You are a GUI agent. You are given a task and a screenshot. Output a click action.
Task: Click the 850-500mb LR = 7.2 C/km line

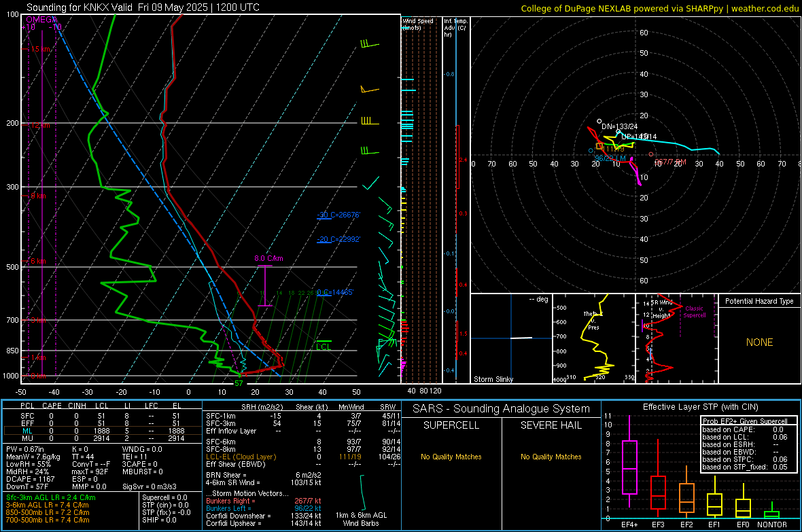[48, 512]
